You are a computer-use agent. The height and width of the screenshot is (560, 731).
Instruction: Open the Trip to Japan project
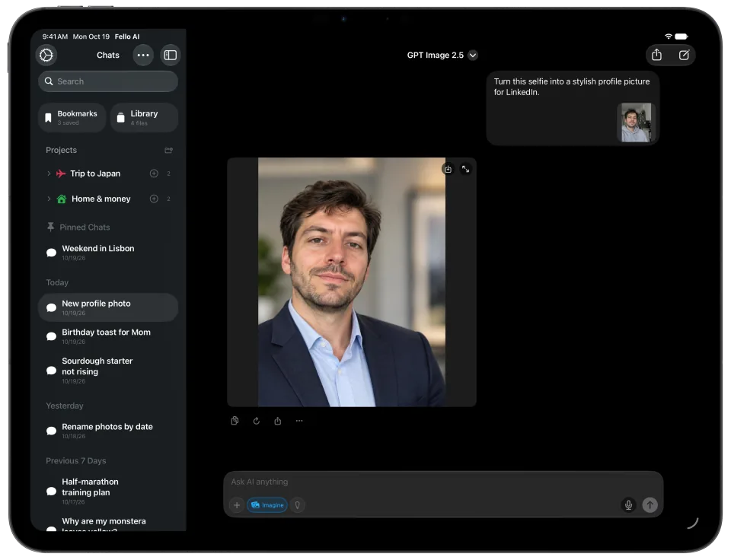coord(95,173)
